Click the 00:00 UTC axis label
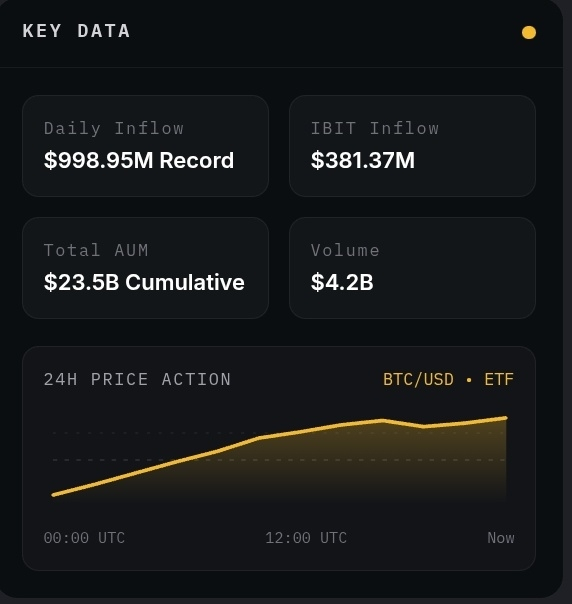The image size is (572, 604). (84, 538)
